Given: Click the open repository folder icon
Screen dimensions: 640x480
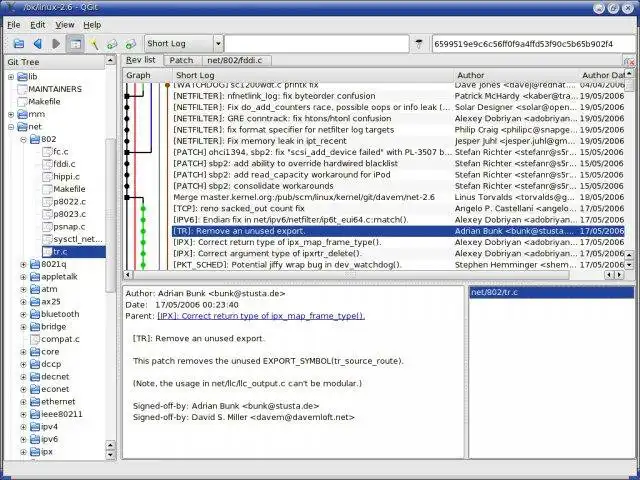Looking at the screenshot, I should 18,44.
